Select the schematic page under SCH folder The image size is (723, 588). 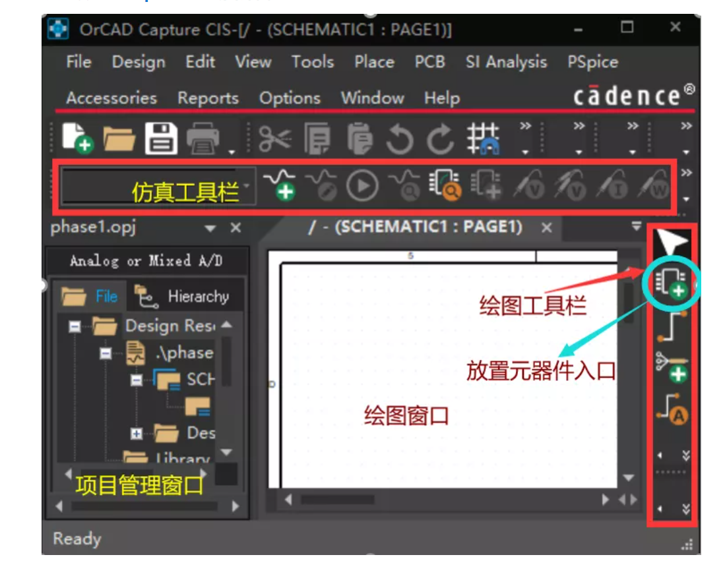[x=198, y=407]
